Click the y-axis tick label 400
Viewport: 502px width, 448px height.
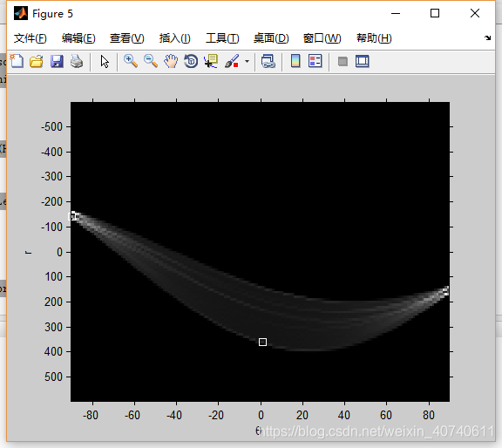coord(53,351)
